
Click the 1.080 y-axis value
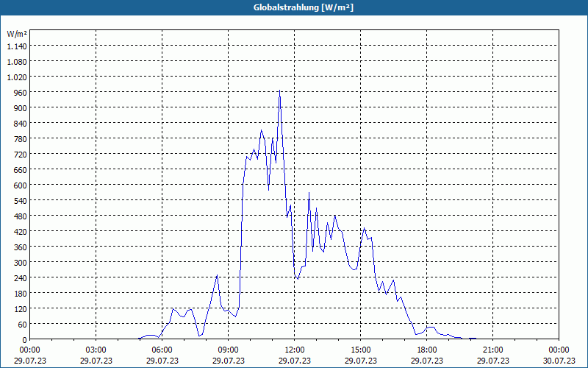(17, 62)
